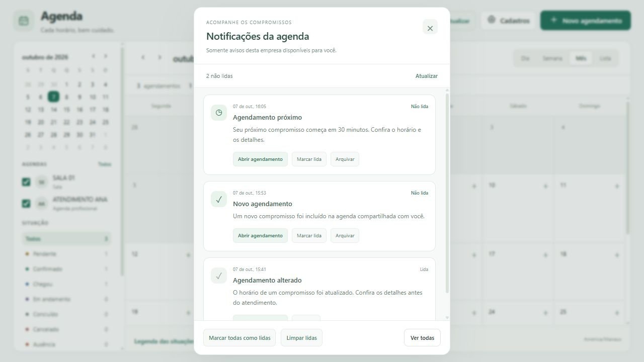Refresh notifications with the Atualizar link

coord(427,76)
